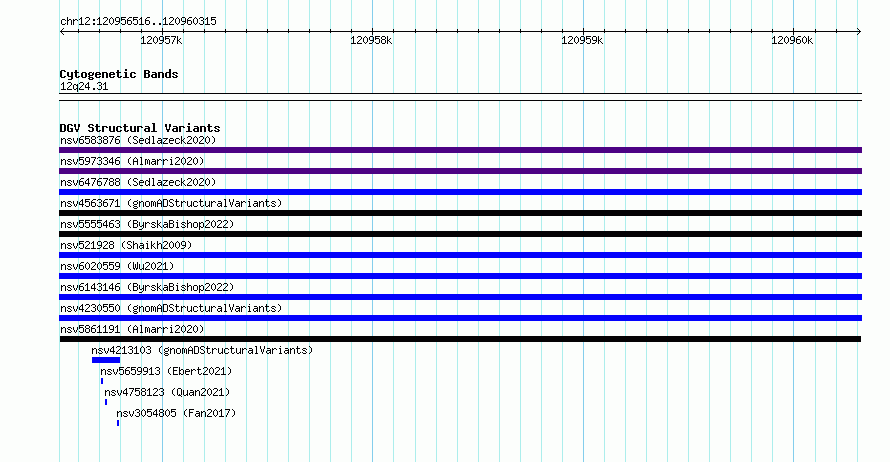Screen dimensions: 890x462
Task: Click the 120959k ruler tick label
Action: coord(582,40)
